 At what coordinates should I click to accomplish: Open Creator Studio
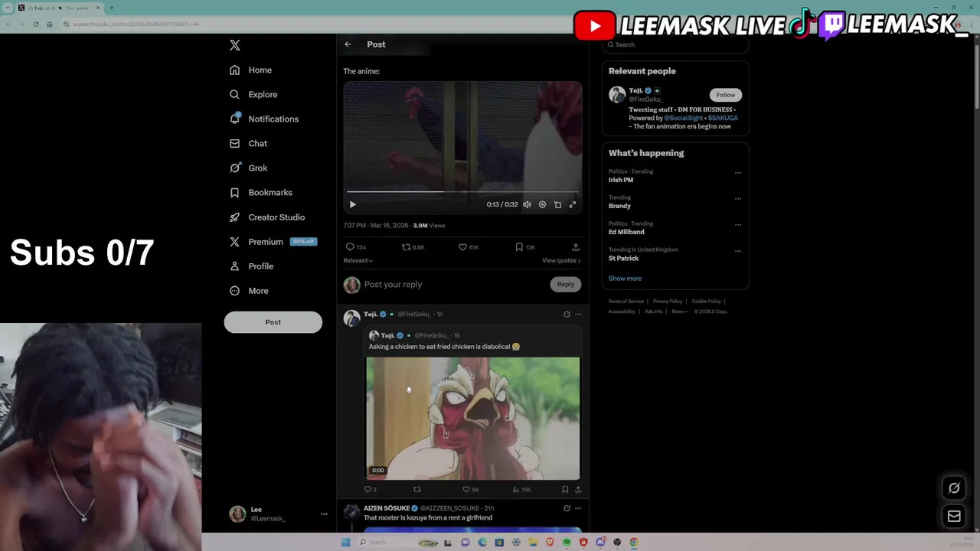tap(267, 217)
